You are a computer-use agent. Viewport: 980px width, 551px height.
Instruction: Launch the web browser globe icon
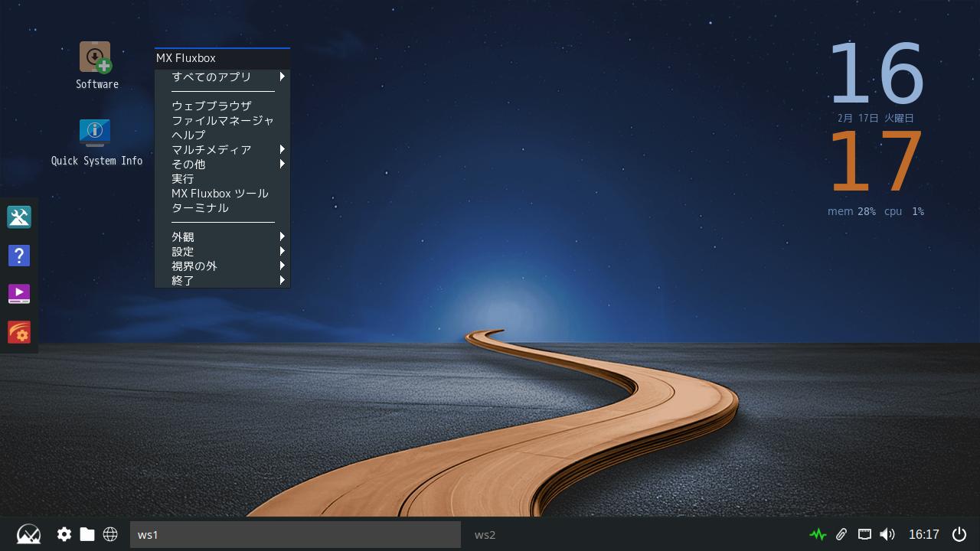[110, 534]
